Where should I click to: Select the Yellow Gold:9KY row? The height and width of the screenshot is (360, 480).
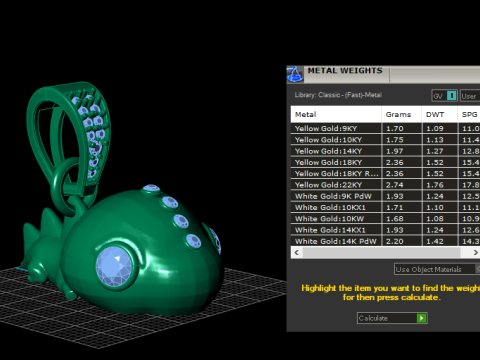(x=385, y=128)
